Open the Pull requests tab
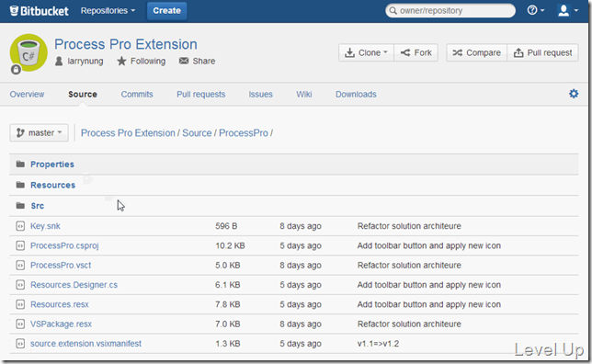 (x=200, y=95)
